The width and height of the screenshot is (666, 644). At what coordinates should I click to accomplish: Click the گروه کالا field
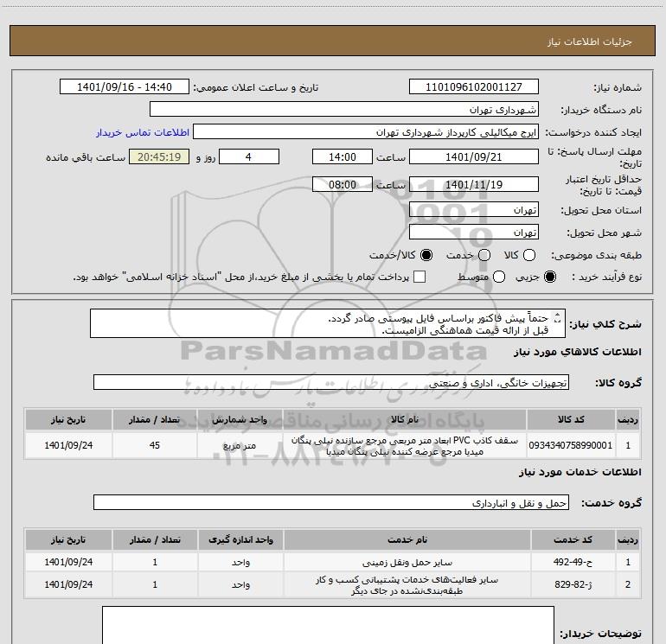point(331,382)
